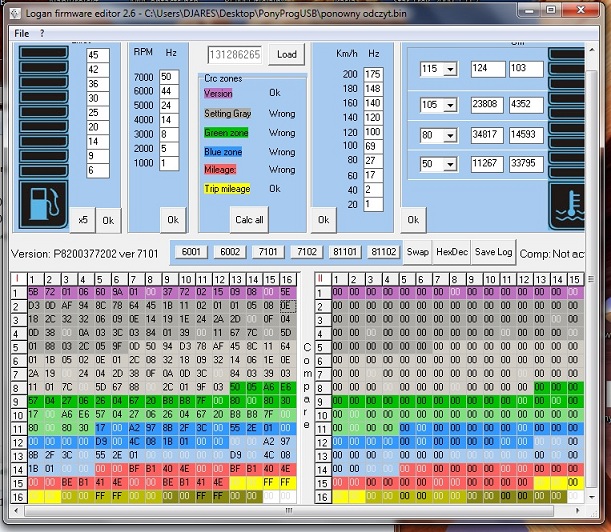Click Ok button next to x5

(108, 220)
